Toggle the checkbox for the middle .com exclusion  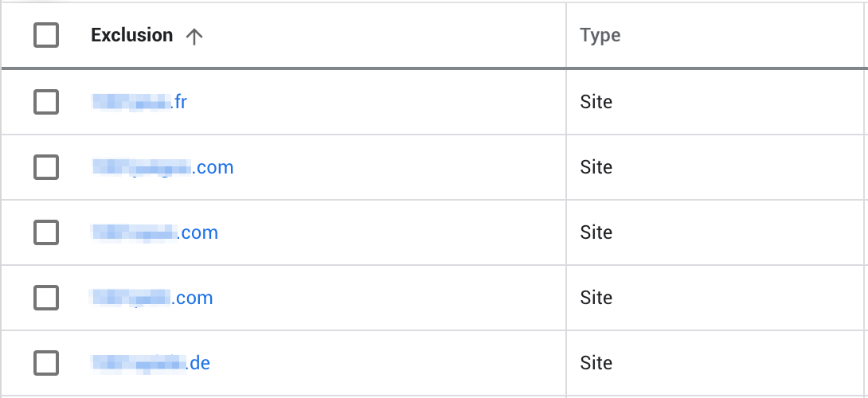[x=46, y=232]
